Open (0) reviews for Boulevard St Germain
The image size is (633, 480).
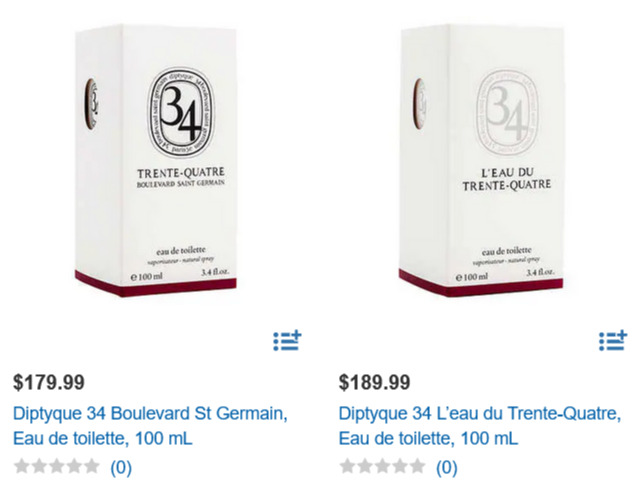pos(121,467)
